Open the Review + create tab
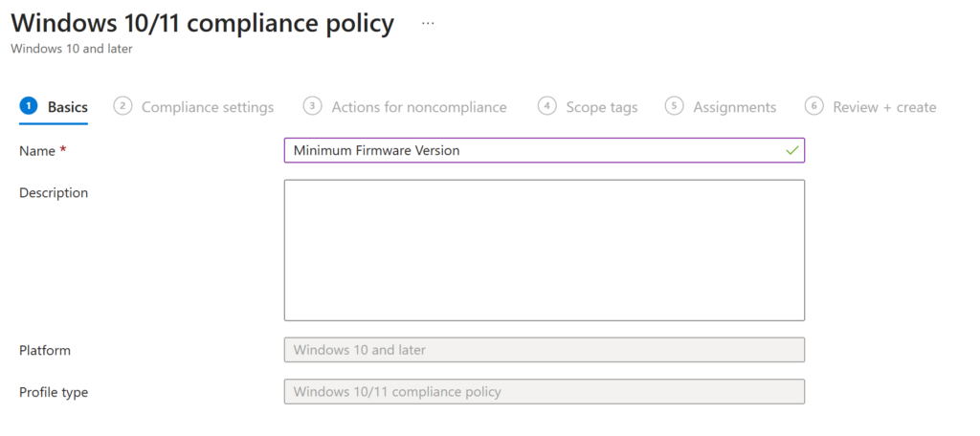This screenshot has height=436, width=980. (x=884, y=107)
